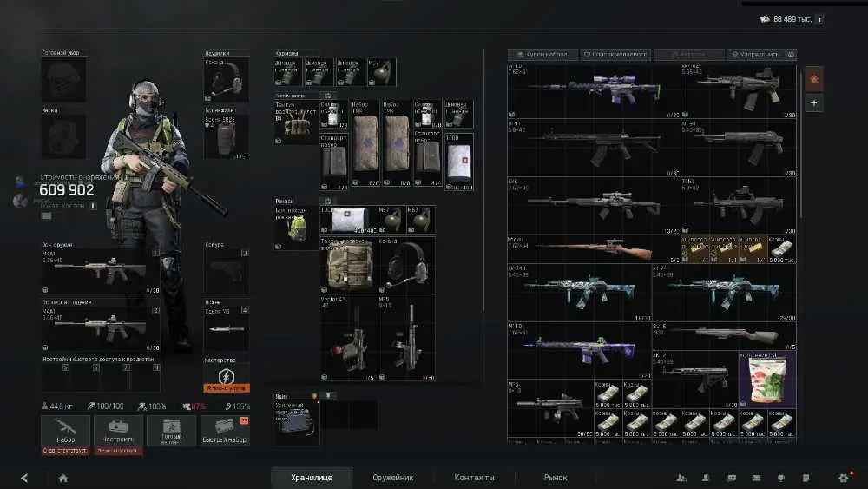The image size is (868, 489).
Task: Click the equipment value 609 902
Action: point(67,190)
